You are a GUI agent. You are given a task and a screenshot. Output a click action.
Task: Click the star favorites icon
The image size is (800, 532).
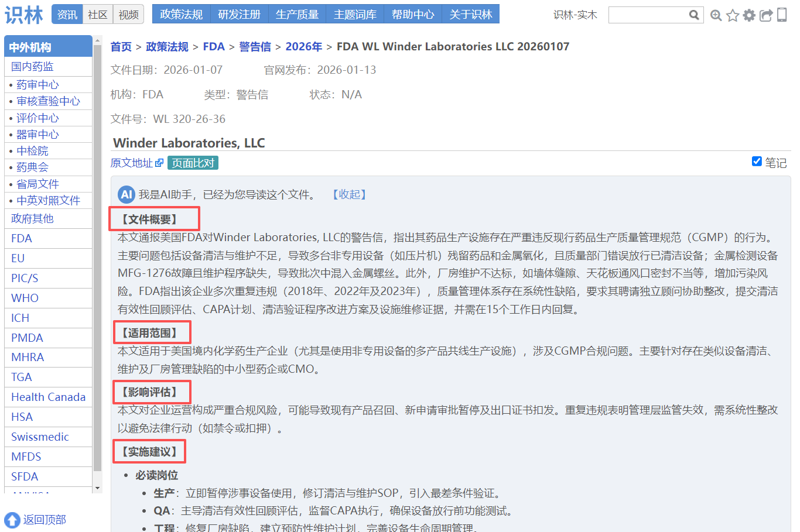coord(732,15)
